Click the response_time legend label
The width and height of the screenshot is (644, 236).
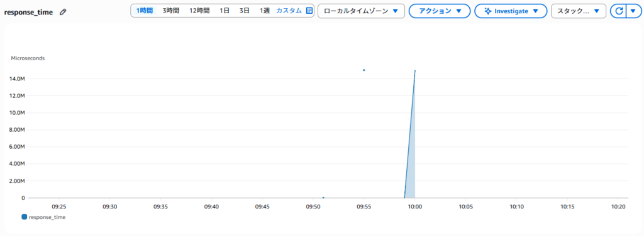pos(47,217)
